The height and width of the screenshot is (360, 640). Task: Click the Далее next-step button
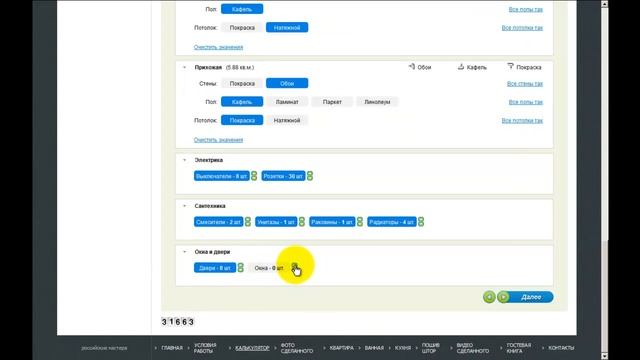coord(526,297)
